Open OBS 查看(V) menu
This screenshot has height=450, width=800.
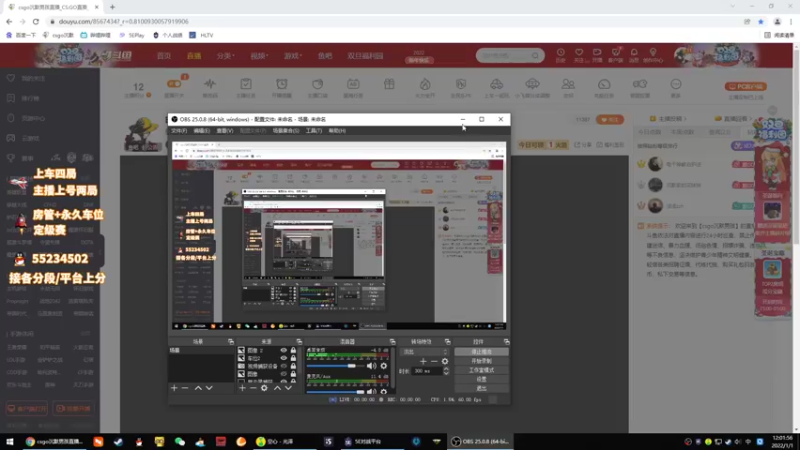coord(224,131)
